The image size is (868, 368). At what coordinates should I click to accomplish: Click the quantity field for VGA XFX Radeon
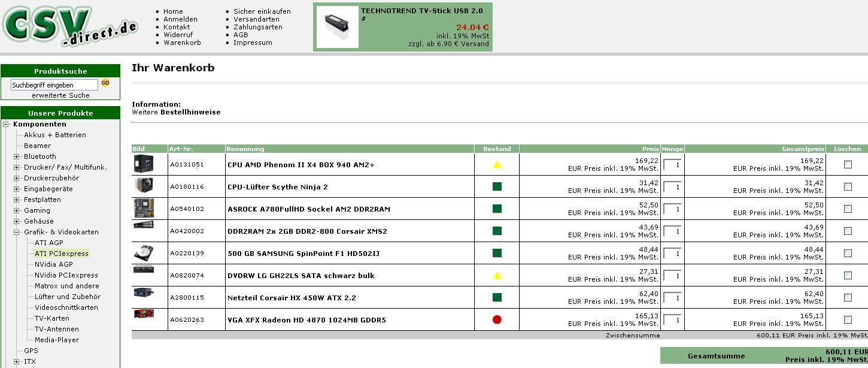[x=672, y=320]
